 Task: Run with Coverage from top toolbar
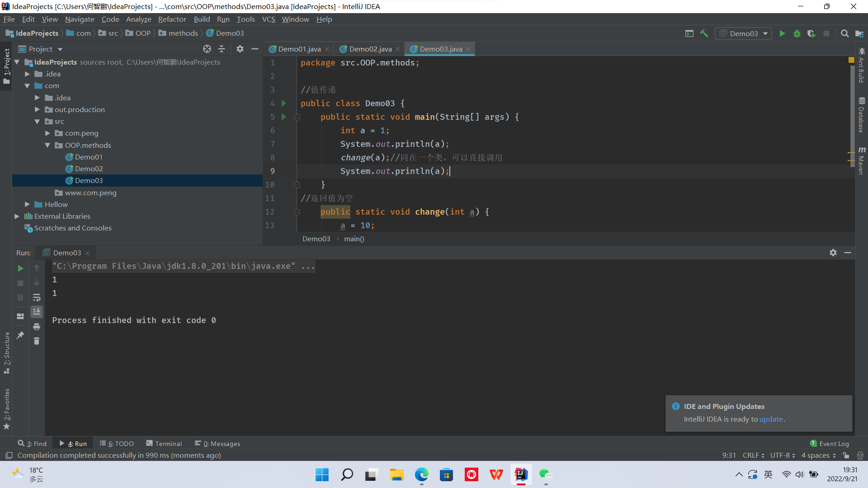coord(811,33)
